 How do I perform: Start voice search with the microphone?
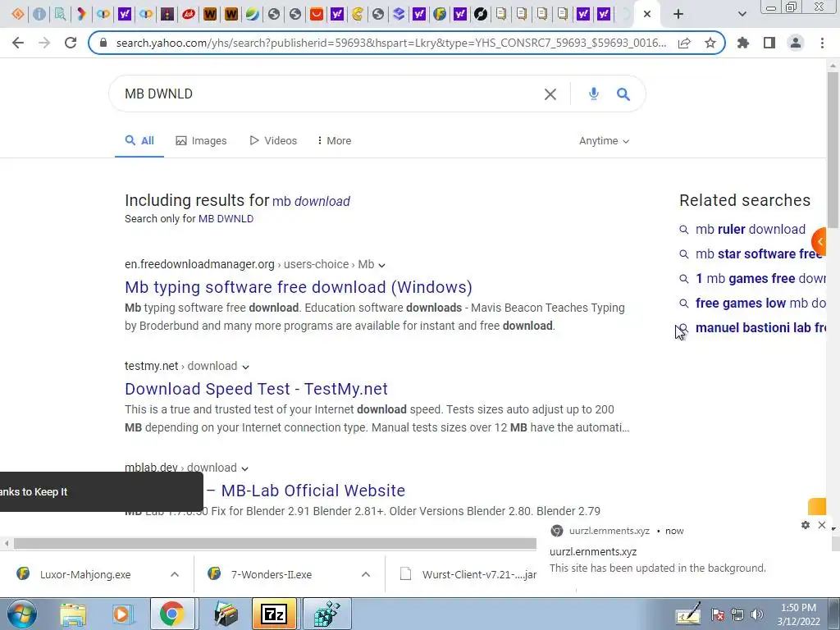[594, 94]
